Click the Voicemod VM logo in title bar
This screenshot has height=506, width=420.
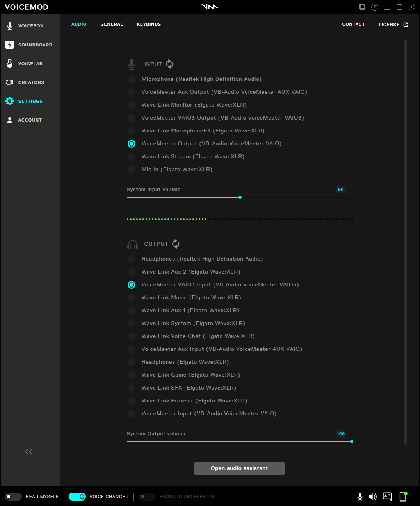(210, 7)
